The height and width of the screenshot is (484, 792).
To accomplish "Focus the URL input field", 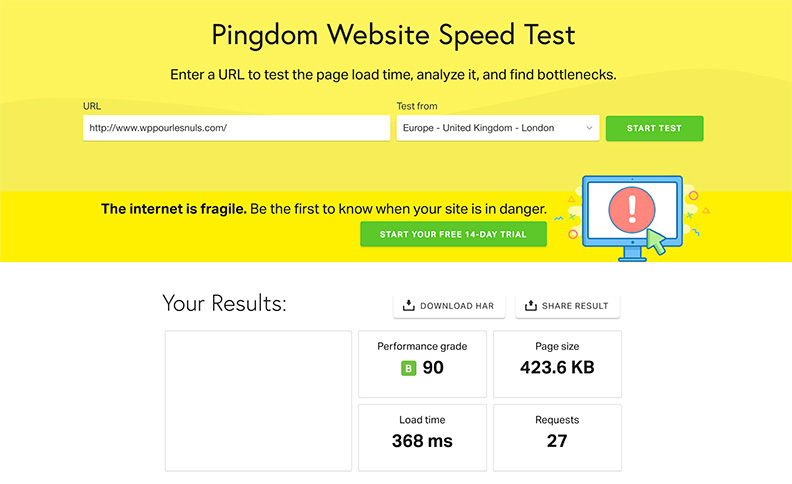I will pos(236,128).
